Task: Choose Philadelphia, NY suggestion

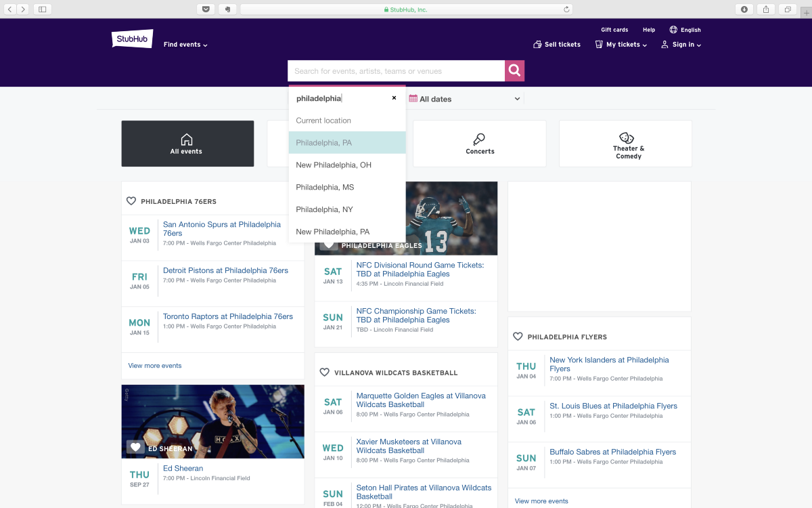Action: 347,209
